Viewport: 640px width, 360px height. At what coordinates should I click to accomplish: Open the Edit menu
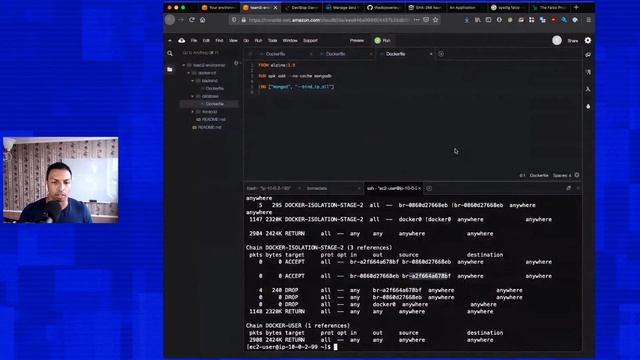click(x=206, y=40)
